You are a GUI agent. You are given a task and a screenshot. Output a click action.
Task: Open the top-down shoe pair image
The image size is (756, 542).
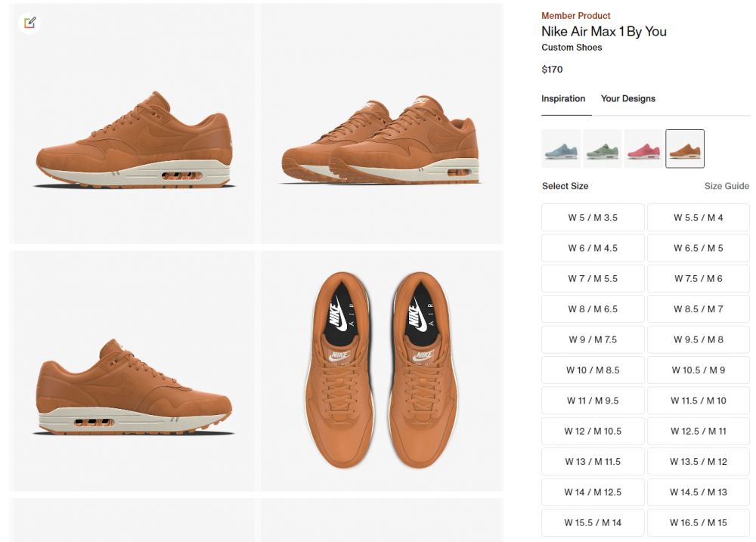(x=382, y=370)
